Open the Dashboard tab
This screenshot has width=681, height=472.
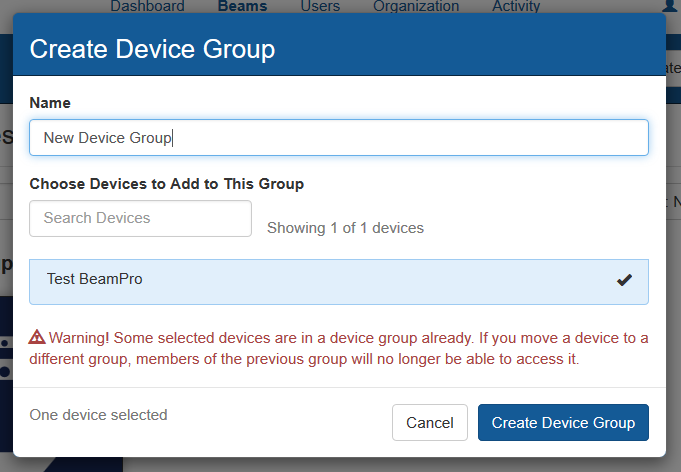(147, 6)
